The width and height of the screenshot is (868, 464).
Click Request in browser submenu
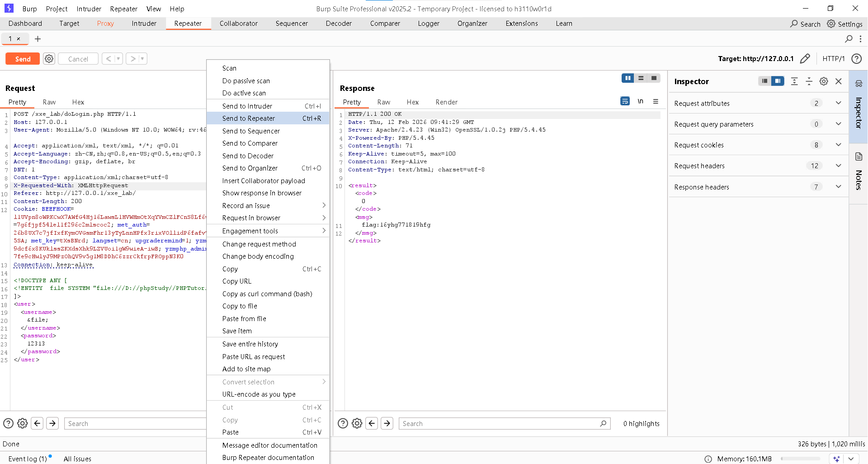(268, 218)
